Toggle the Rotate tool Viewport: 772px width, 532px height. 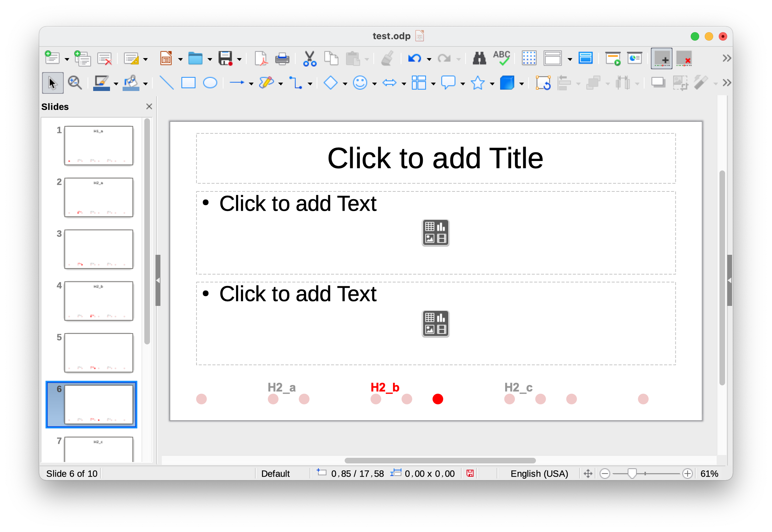[x=543, y=83]
